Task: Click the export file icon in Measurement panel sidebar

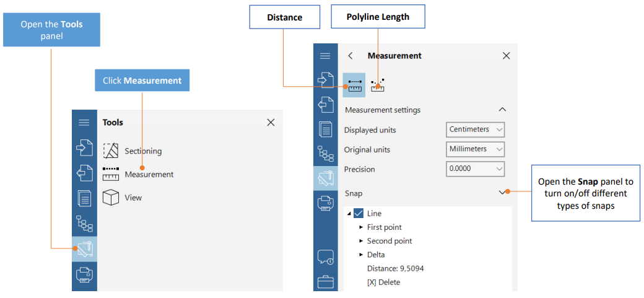Action: (x=325, y=105)
